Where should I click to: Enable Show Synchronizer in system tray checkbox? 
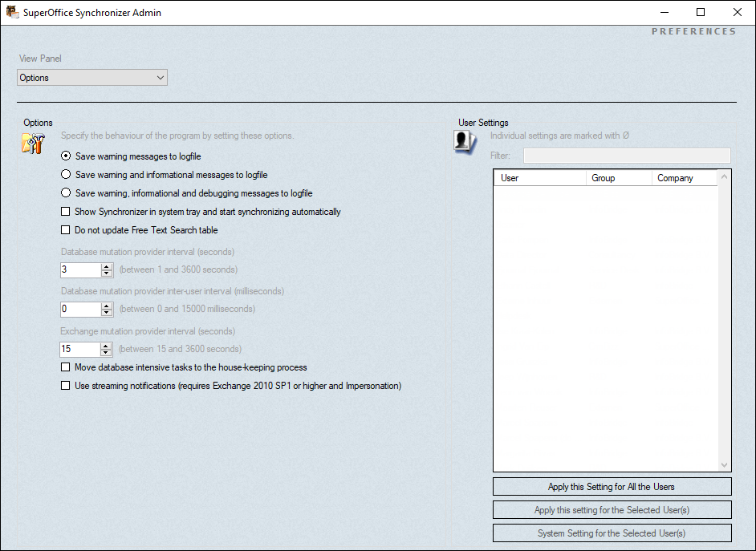tap(66, 212)
